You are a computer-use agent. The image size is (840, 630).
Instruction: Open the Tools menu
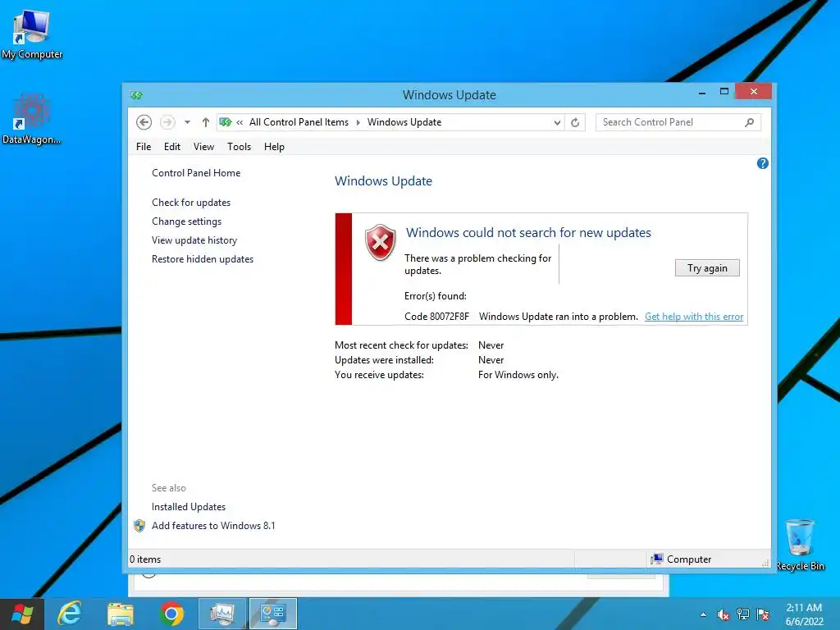pyautogui.click(x=239, y=147)
